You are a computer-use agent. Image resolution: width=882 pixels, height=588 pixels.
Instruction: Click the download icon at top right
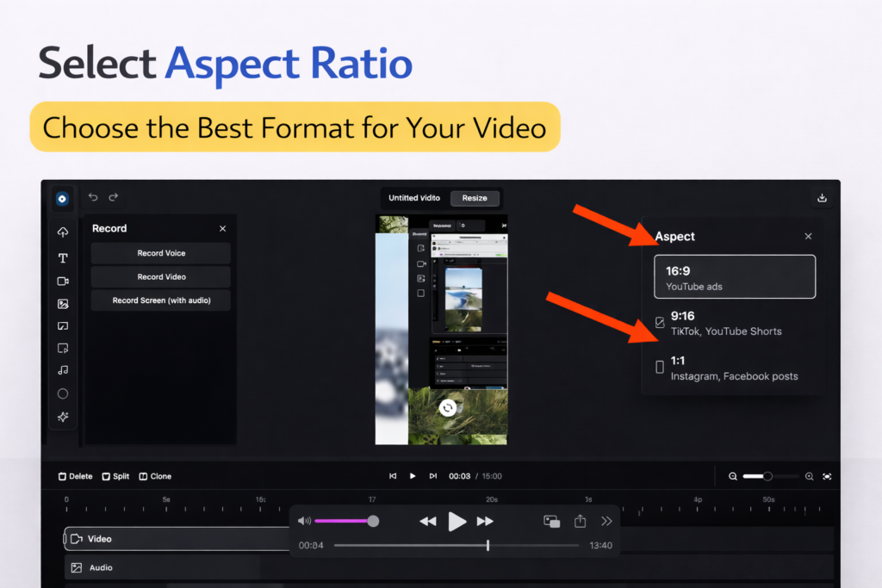click(822, 198)
